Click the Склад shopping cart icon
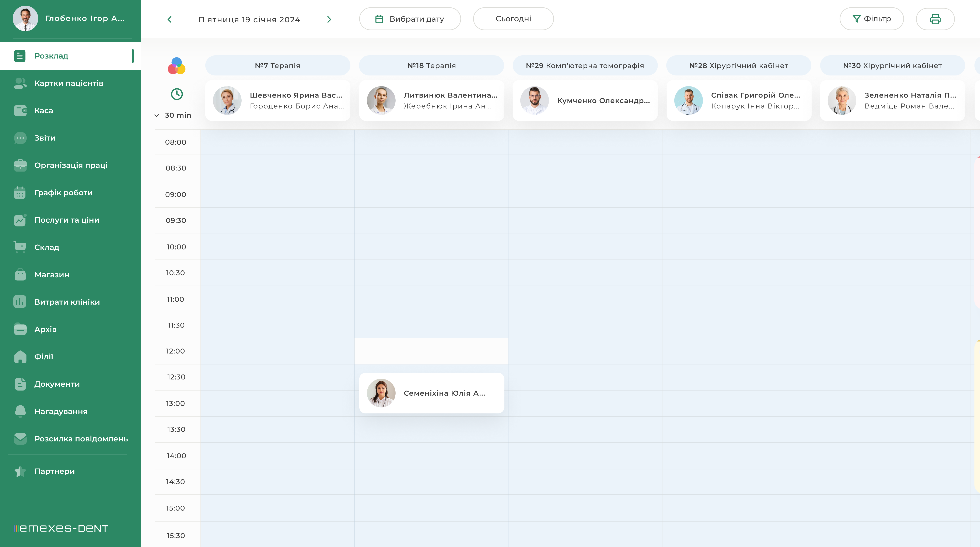 pos(20,247)
